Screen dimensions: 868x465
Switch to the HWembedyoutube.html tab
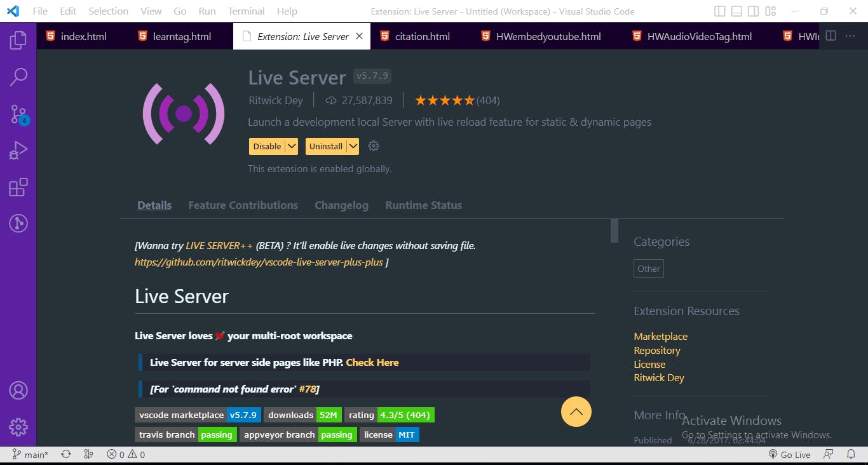[x=548, y=36]
